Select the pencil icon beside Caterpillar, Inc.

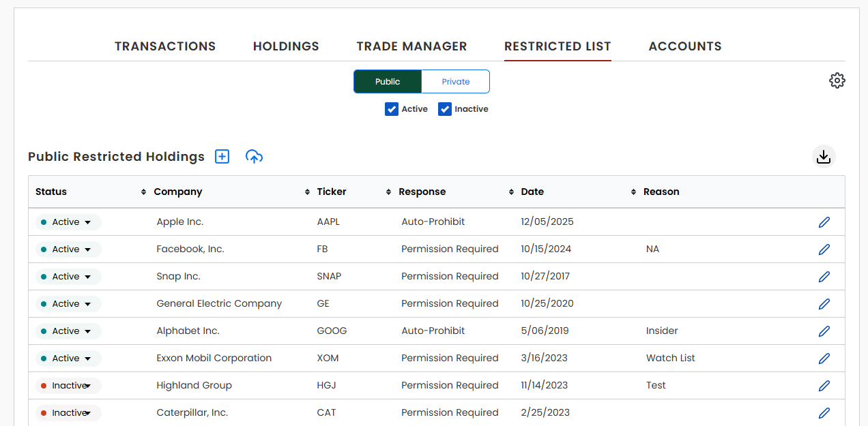point(824,412)
